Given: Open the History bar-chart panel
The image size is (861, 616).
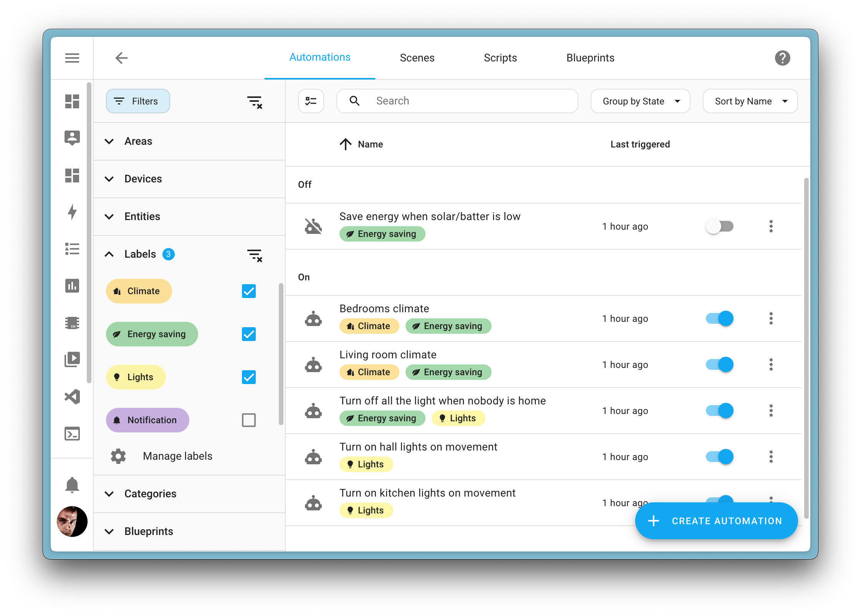Looking at the screenshot, I should (x=72, y=286).
